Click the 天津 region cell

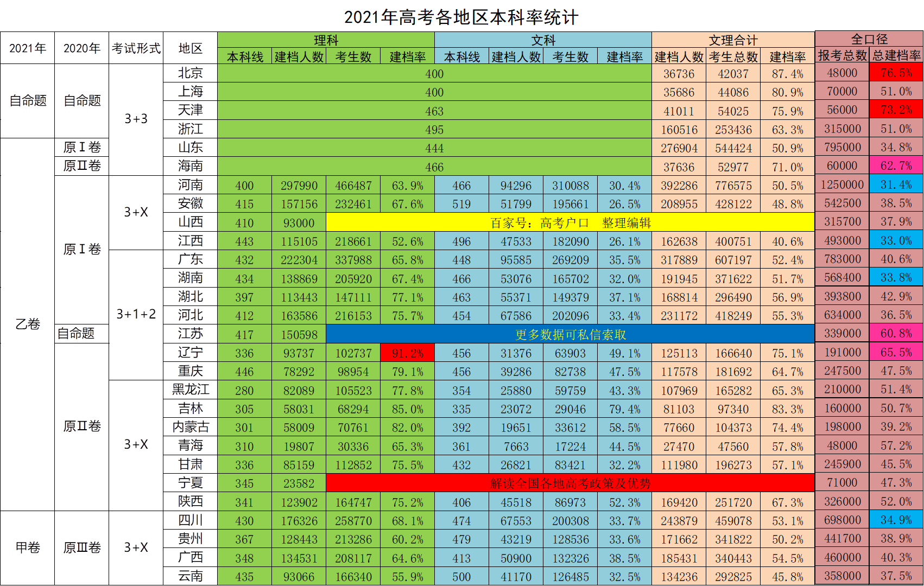[191, 110]
